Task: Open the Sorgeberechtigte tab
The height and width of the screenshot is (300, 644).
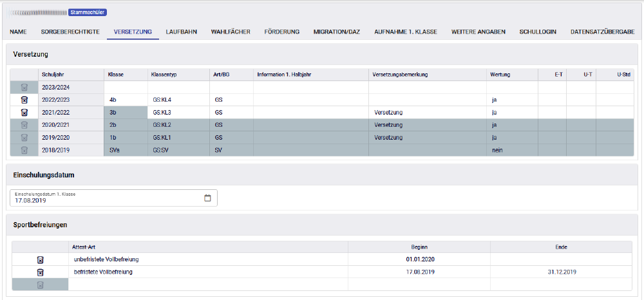Action: 70,32
